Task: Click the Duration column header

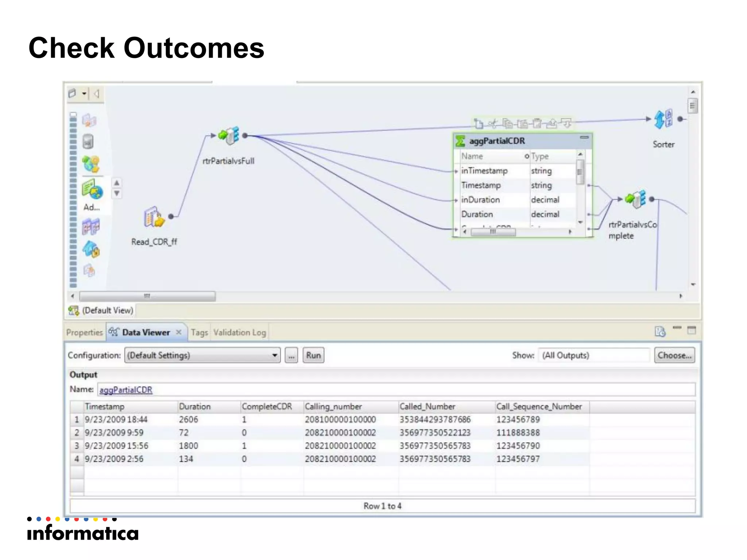Action: tap(209, 407)
